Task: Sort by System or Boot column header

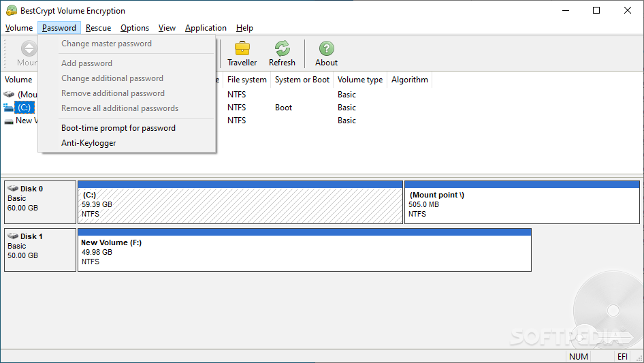Action: tap(302, 80)
